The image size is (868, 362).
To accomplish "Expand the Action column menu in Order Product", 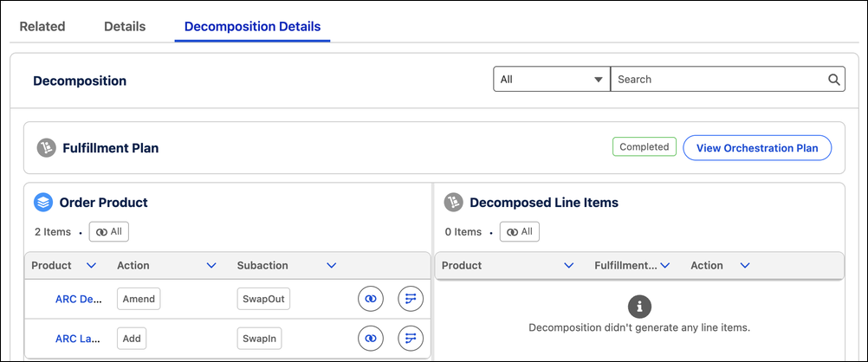I will coord(211,266).
